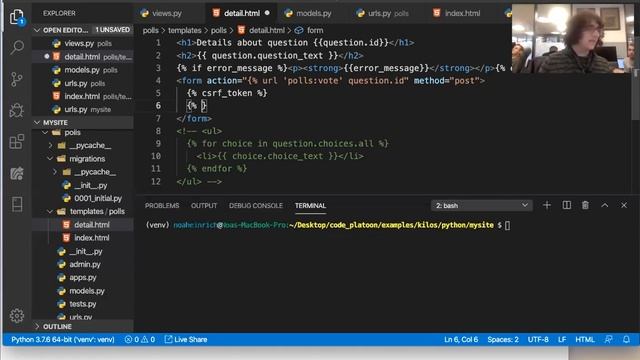Change language mode HTML in status bar
The width and height of the screenshot is (640, 360).
tap(584, 340)
